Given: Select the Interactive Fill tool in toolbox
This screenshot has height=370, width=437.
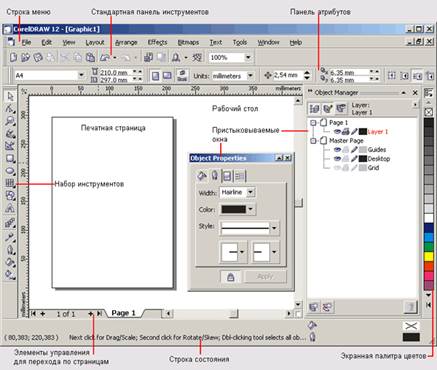Looking at the screenshot, I should click(x=10, y=275).
